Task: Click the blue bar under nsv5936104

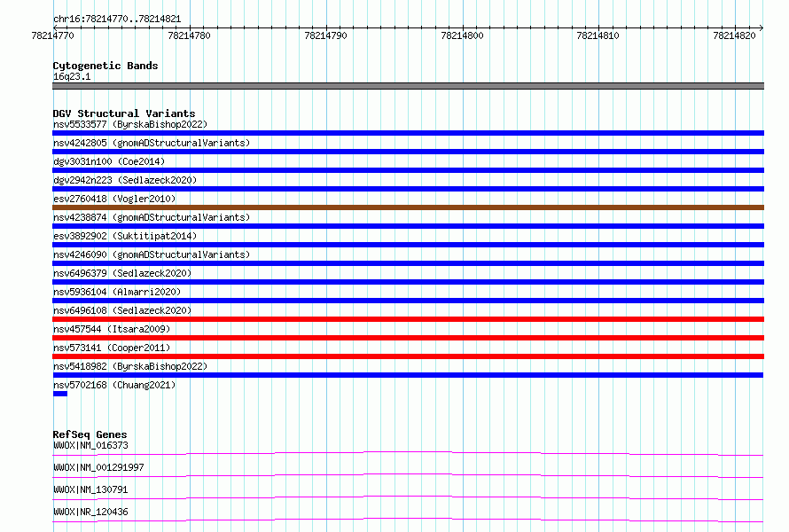Action: pyautogui.click(x=408, y=301)
